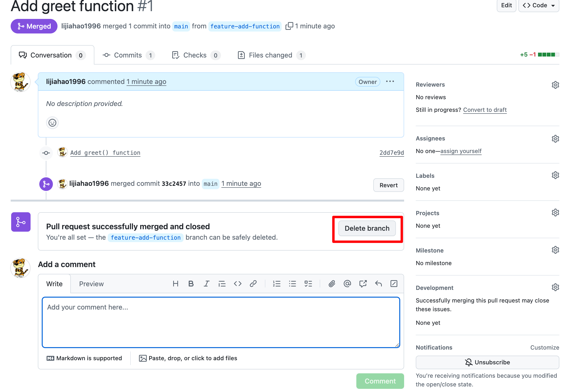Click the Convert to draft link
The height and width of the screenshot is (392, 571).
pos(485,110)
